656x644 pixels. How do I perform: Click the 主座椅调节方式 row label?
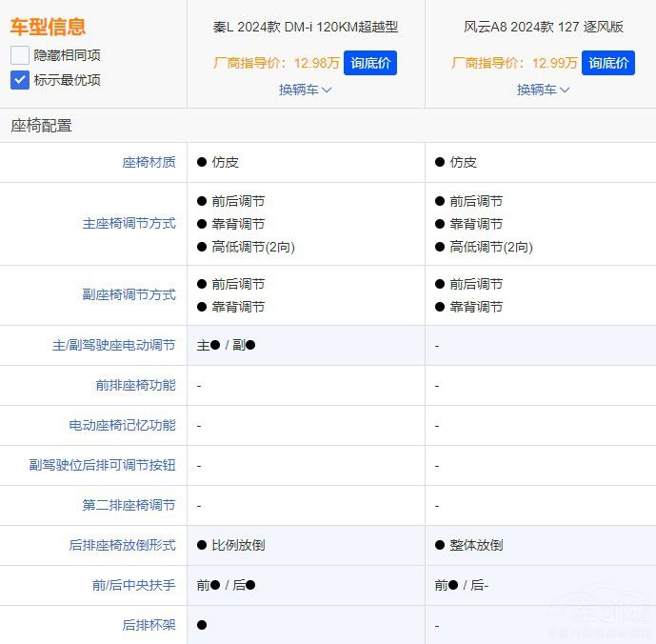tap(129, 224)
